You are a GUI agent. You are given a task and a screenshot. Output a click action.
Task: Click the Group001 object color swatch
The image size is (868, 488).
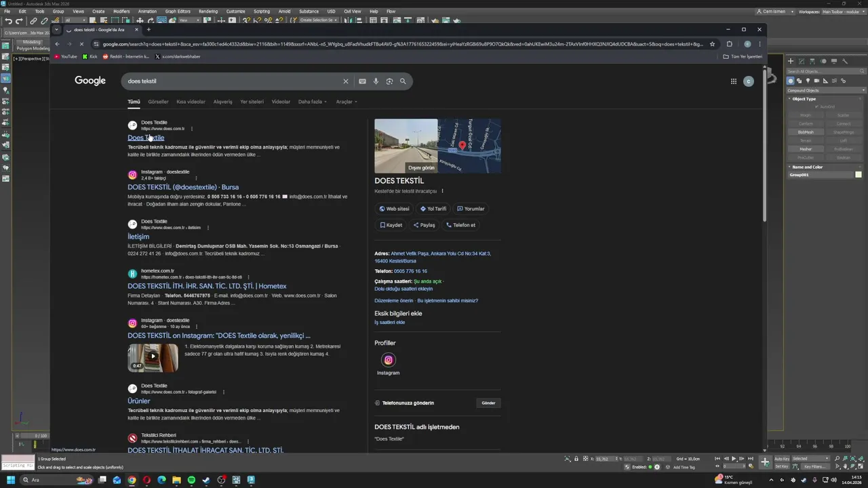click(859, 175)
